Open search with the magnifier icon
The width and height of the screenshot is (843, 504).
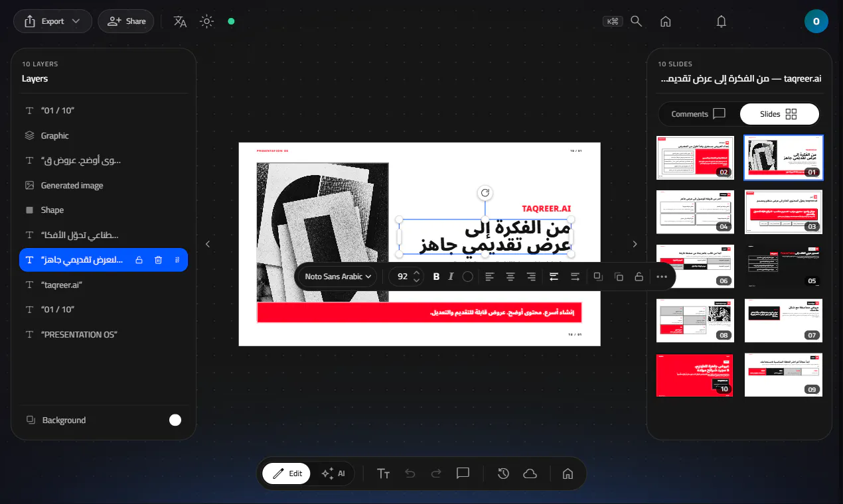636,21
